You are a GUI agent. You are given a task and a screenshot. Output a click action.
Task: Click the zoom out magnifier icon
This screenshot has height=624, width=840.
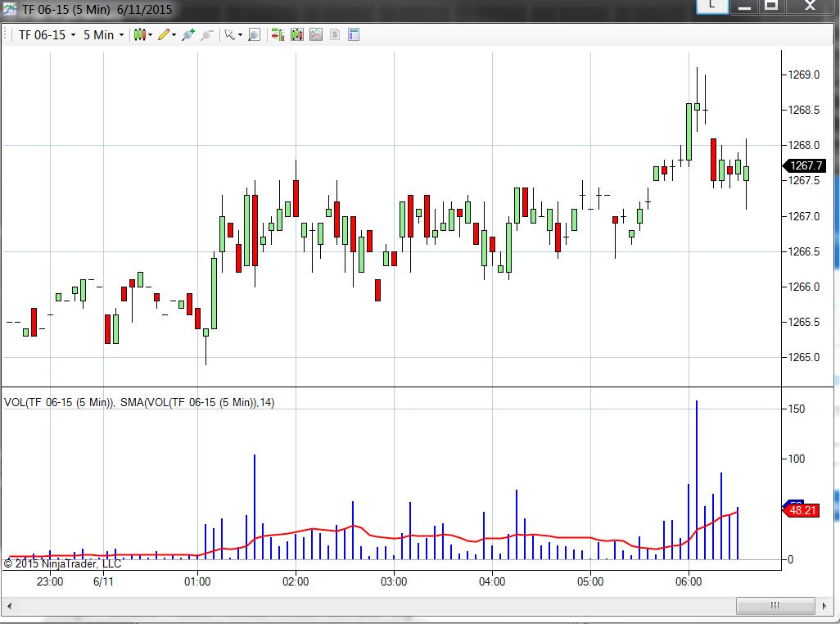coord(206,35)
